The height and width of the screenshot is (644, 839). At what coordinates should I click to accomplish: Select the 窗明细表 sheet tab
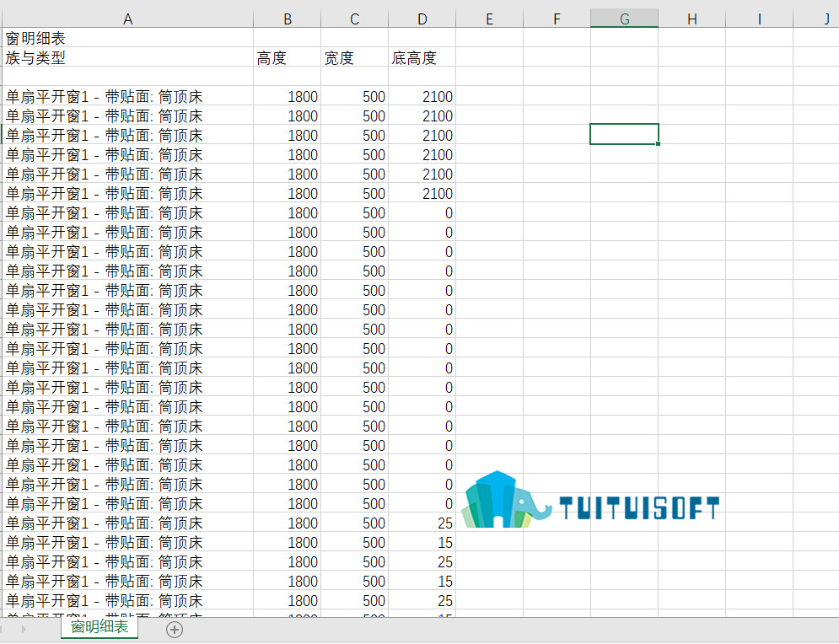99,627
